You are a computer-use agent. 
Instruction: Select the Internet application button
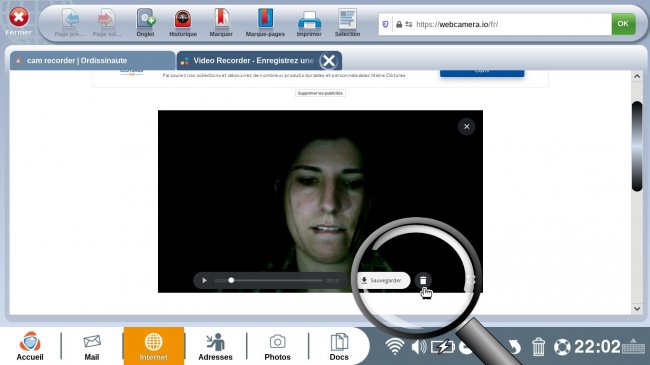click(153, 346)
